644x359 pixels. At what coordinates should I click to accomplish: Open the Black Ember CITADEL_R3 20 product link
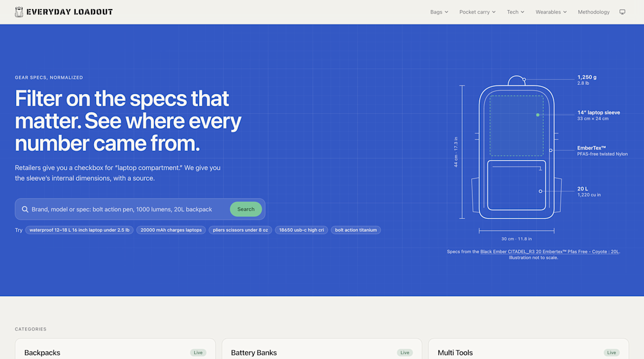click(550, 252)
